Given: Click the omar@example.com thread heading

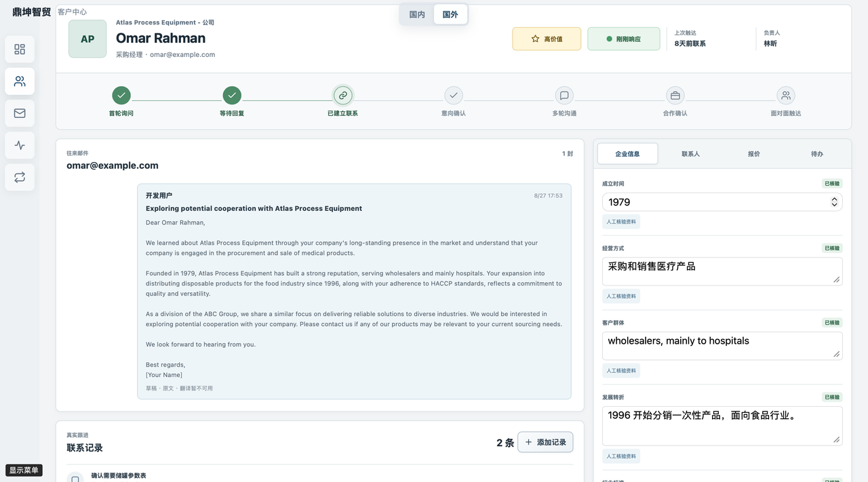Looking at the screenshot, I should 113,165.
